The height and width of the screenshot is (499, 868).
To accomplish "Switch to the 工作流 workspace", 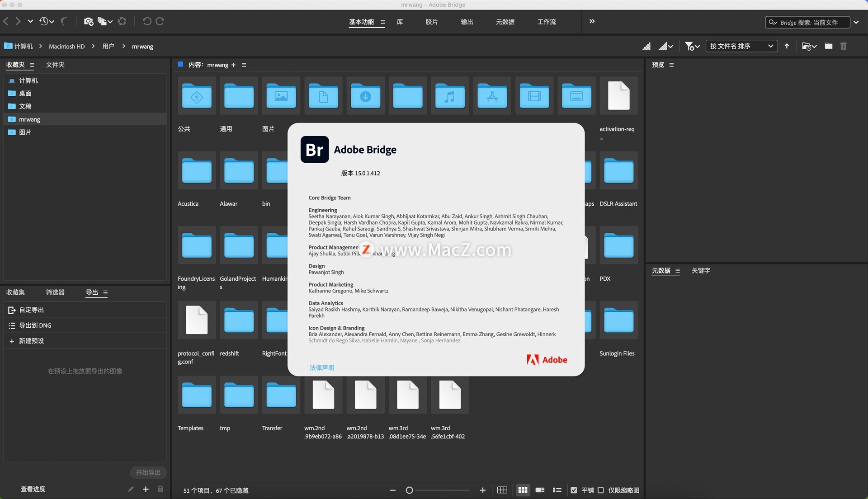I will click(x=547, y=22).
